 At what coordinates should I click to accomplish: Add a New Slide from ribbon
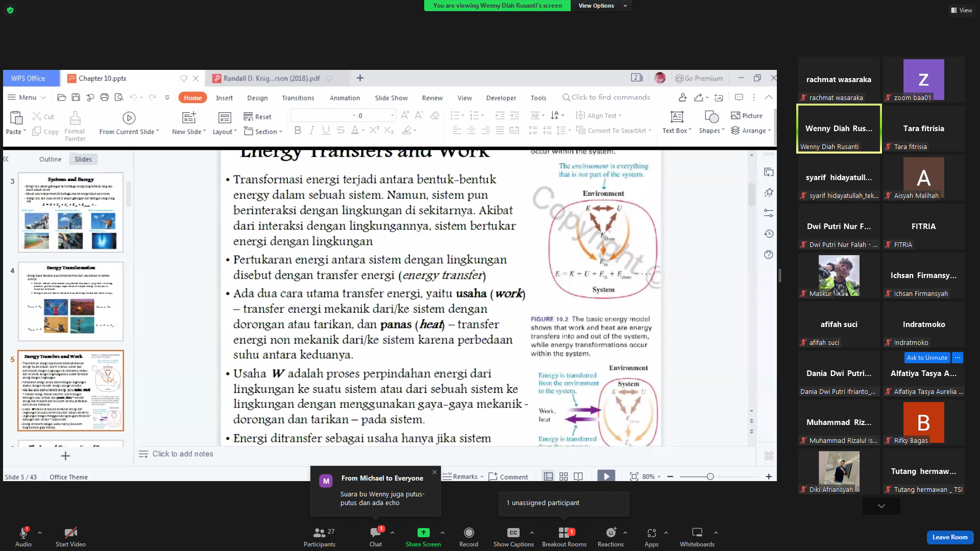point(189,123)
